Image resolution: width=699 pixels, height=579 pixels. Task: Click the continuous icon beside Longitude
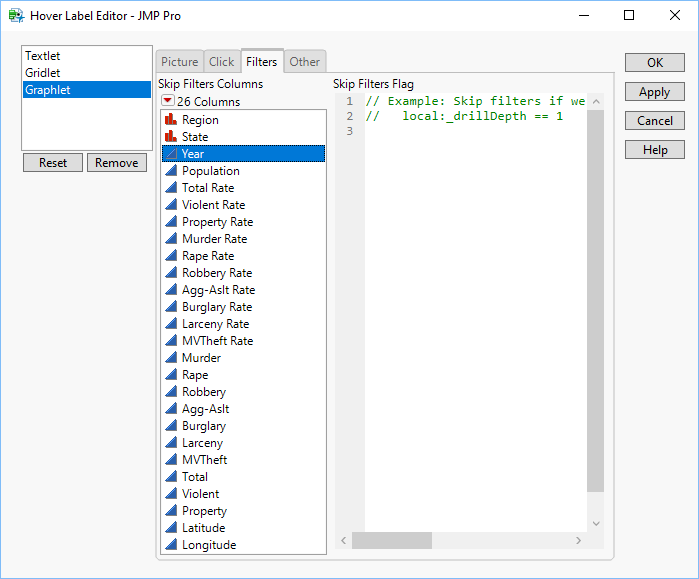(171, 545)
